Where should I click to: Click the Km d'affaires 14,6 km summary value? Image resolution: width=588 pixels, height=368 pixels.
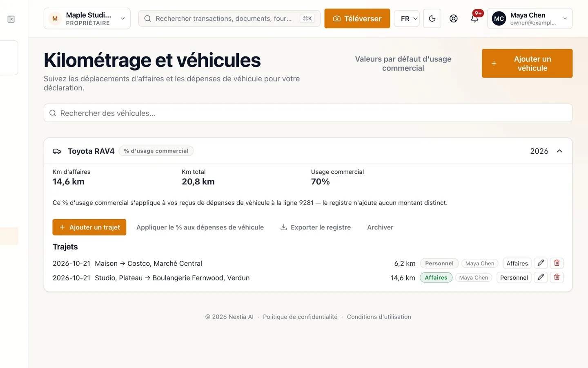[x=69, y=182]
